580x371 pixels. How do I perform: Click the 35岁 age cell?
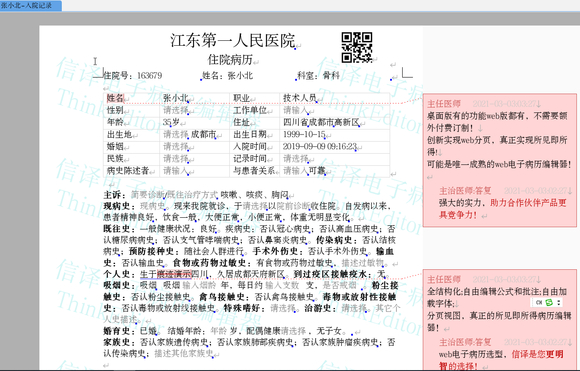171,122
